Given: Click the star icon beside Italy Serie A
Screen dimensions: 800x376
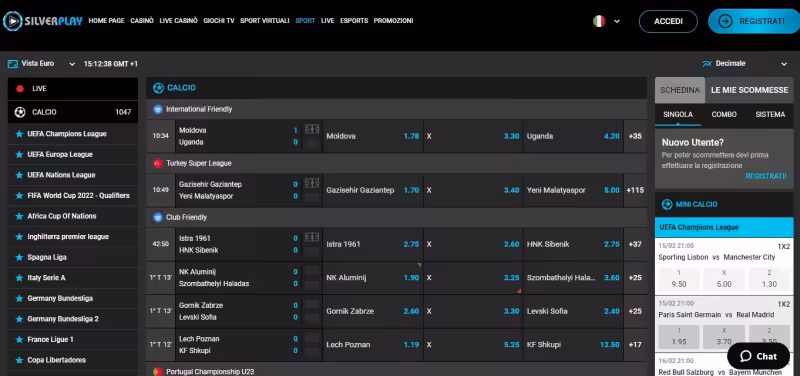Looking at the screenshot, I should pyautogui.click(x=19, y=278).
